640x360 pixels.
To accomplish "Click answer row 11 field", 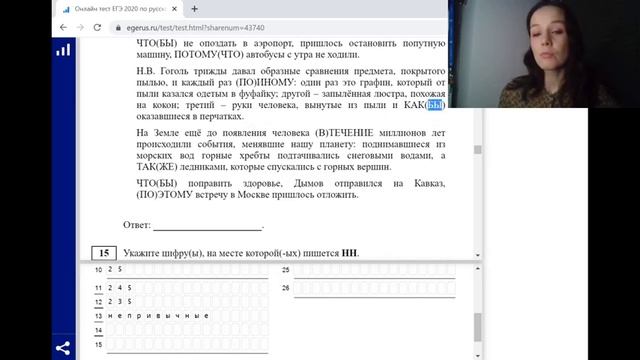I will click(x=187, y=288).
